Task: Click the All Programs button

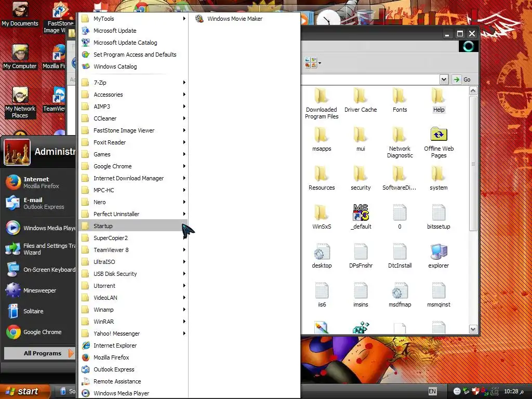Action: point(39,353)
